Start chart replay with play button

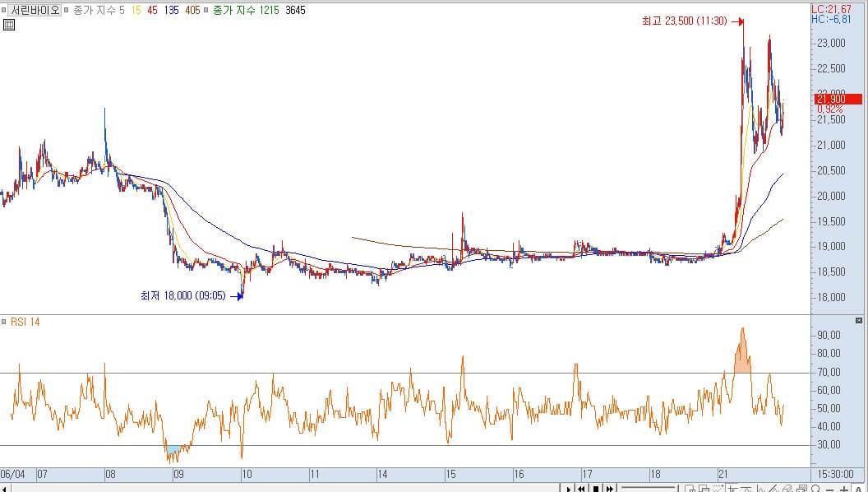(x=568, y=488)
